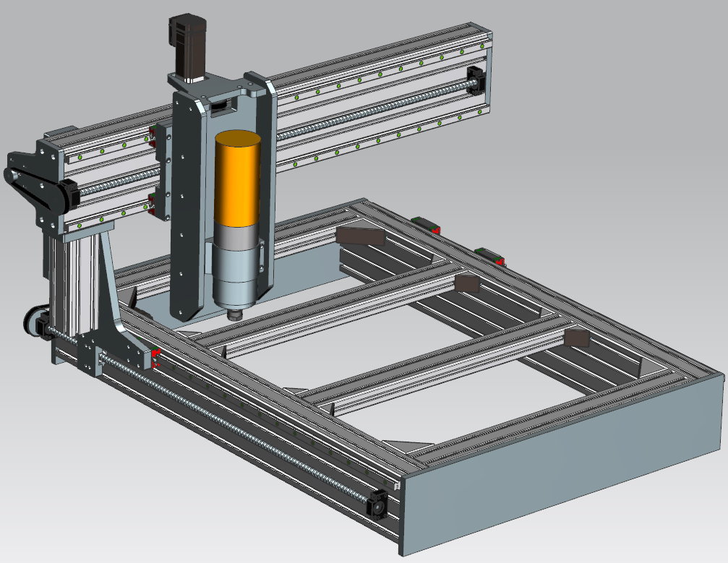This screenshot has width=728, height=563.
Task: Select the black pulley wheel at lower left
Action: pos(33,320)
